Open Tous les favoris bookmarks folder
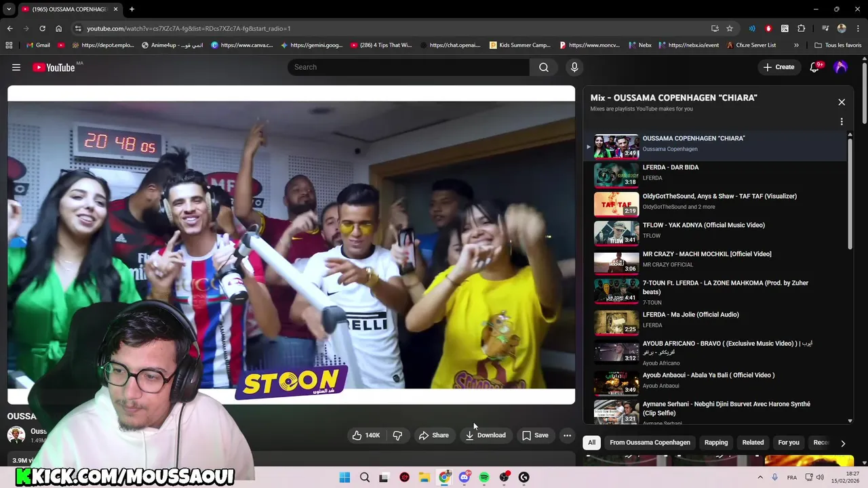This screenshot has width=868, height=488. click(838, 45)
